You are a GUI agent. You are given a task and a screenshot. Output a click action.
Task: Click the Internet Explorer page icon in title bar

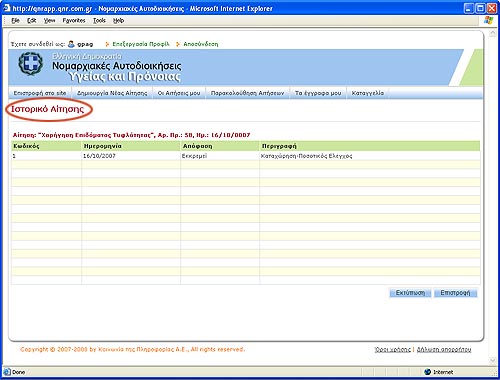[6, 8]
